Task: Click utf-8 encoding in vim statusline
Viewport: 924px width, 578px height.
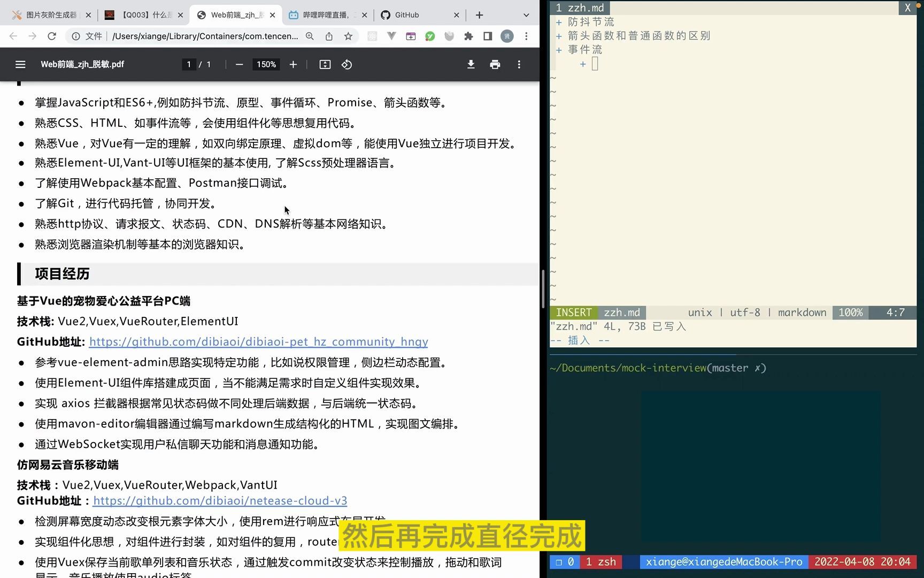Action: pyautogui.click(x=745, y=313)
